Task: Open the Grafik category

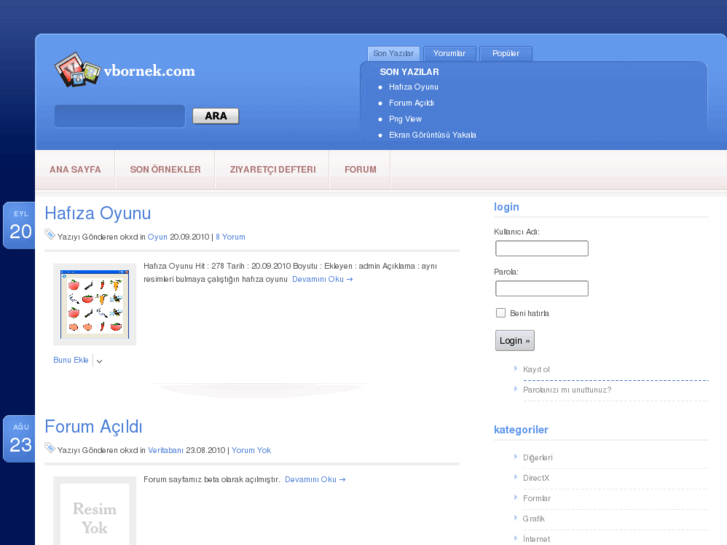Action: 534,519
